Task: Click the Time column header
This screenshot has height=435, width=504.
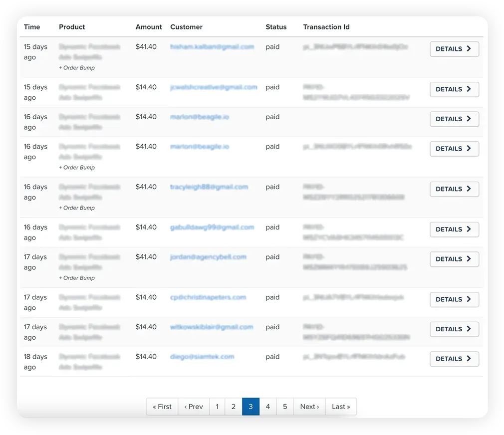Action: (x=32, y=27)
